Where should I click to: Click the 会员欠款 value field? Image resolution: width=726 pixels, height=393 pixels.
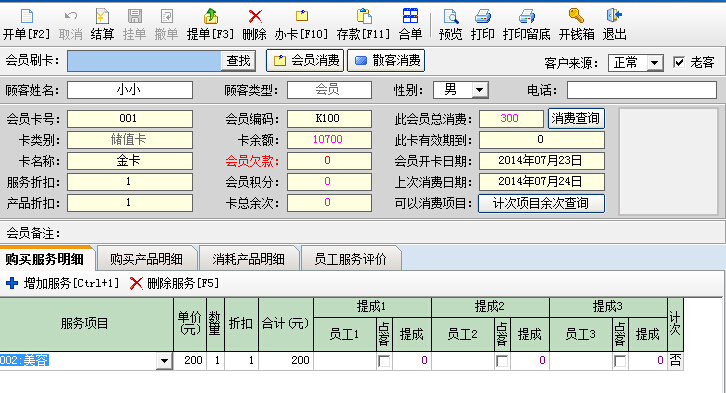point(329,161)
